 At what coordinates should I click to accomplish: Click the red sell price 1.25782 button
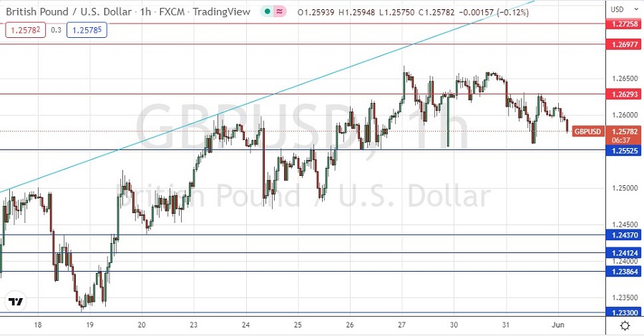coord(24,30)
